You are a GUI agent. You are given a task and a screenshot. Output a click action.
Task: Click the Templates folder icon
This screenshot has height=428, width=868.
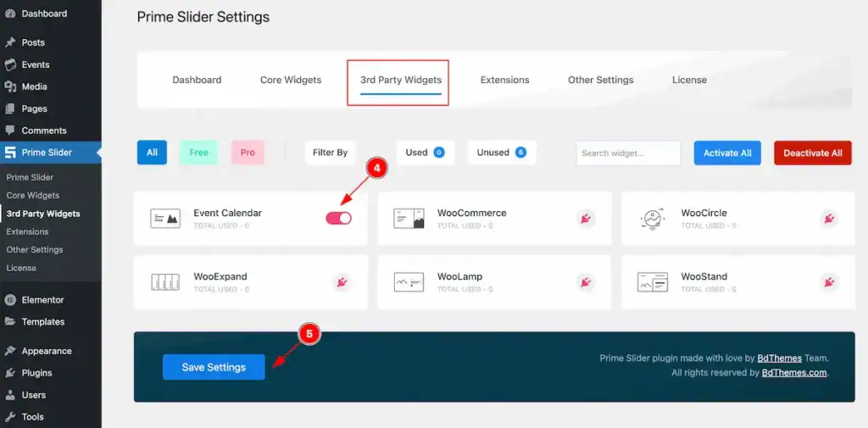click(x=10, y=322)
